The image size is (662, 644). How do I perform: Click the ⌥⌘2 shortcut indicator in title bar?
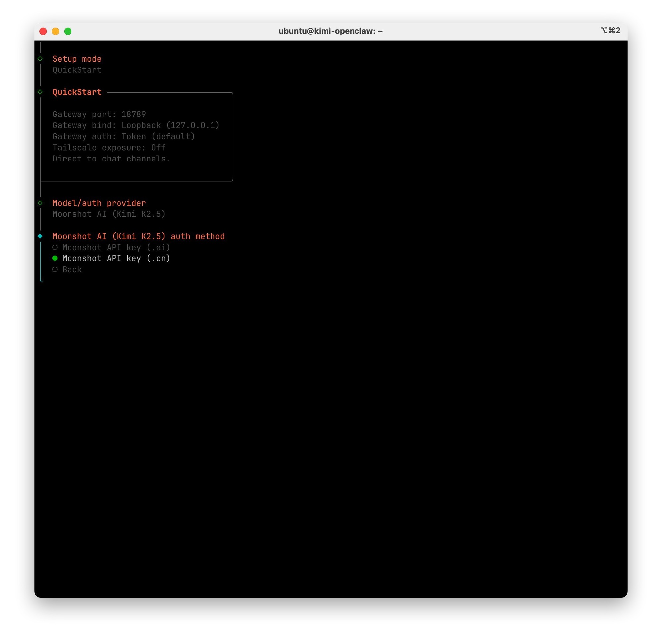pos(610,31)
